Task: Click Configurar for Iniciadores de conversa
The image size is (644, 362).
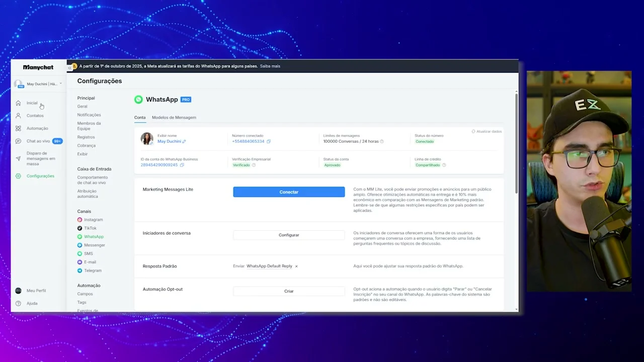Action: click(289, 235)
